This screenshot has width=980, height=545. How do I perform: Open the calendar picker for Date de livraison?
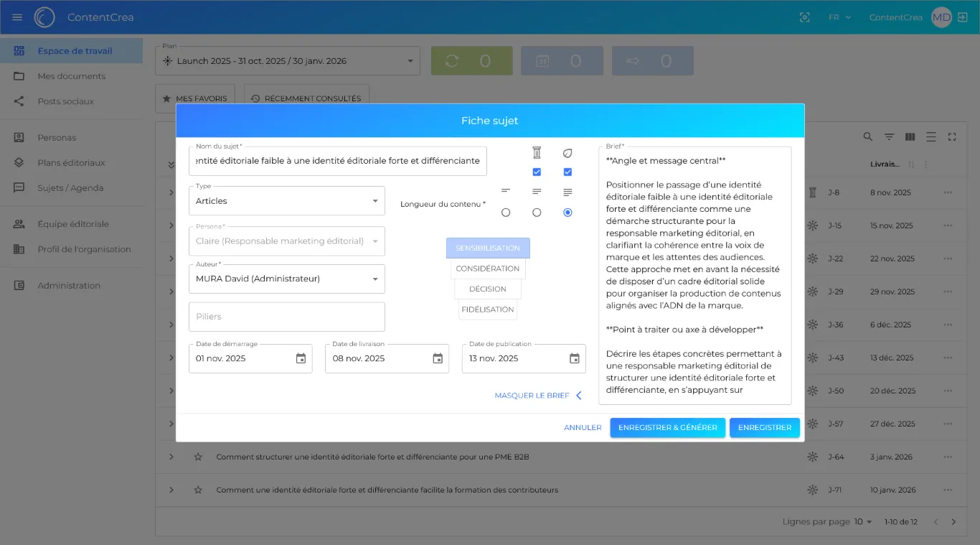pos(438,358)
